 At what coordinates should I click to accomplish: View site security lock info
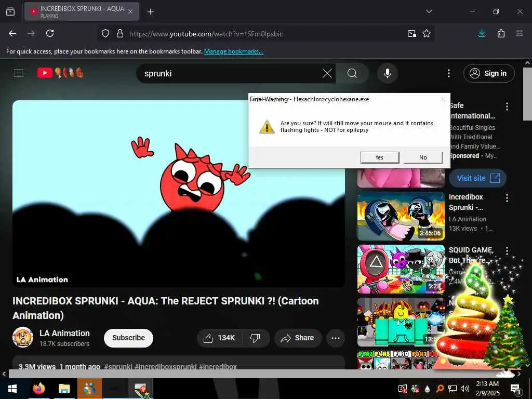[120, 34]
